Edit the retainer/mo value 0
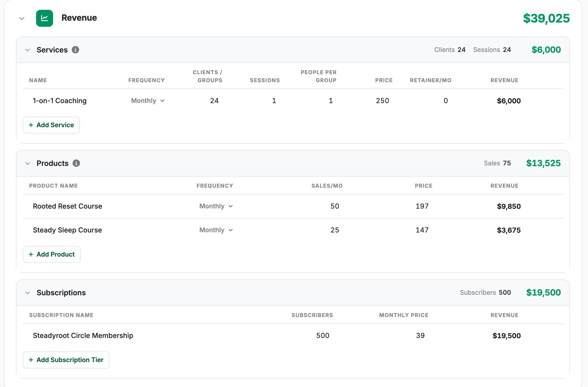The height and width of the screenshot is (387, 588). coord(446,101)
